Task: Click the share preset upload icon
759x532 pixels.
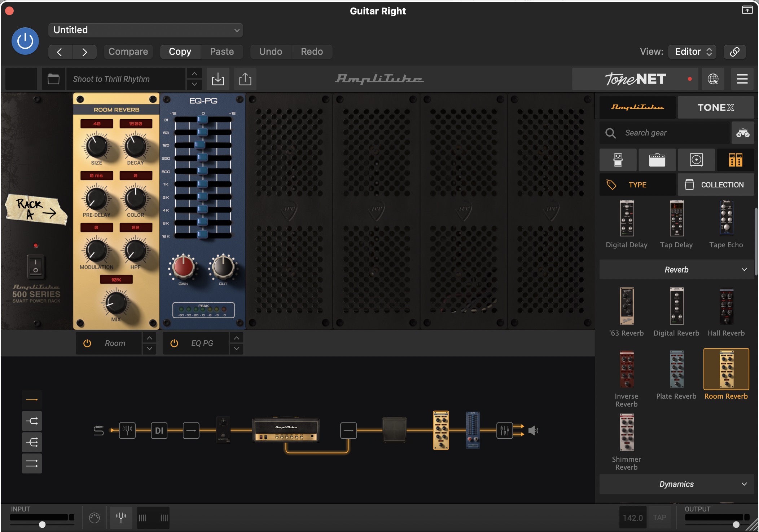Action: (245, 79)
